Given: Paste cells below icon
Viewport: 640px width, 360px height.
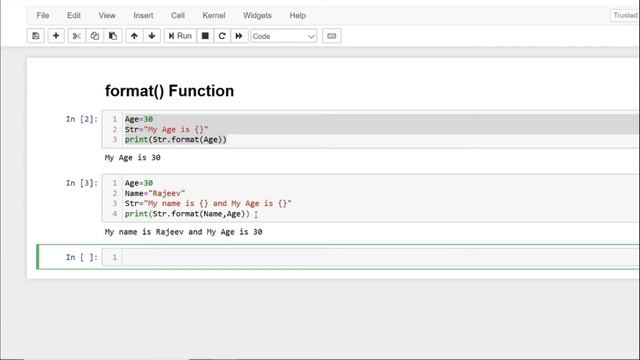Looking at the screenshot, I should (113, 36).
